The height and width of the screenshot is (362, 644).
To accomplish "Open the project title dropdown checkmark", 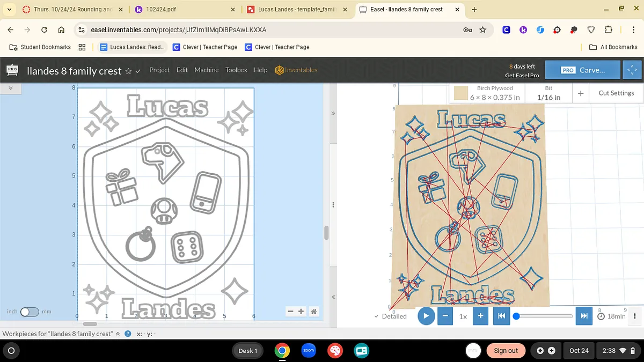I will point(138,71).
